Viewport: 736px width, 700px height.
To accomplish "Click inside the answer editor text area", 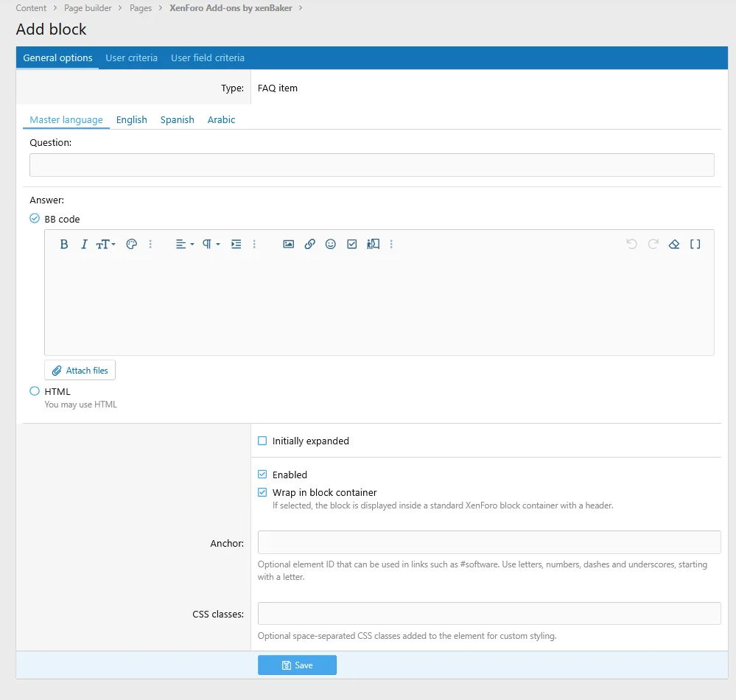I will [379, 305].
